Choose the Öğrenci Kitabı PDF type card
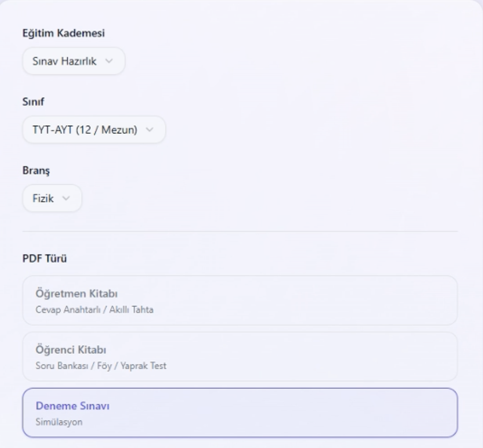 239,356
